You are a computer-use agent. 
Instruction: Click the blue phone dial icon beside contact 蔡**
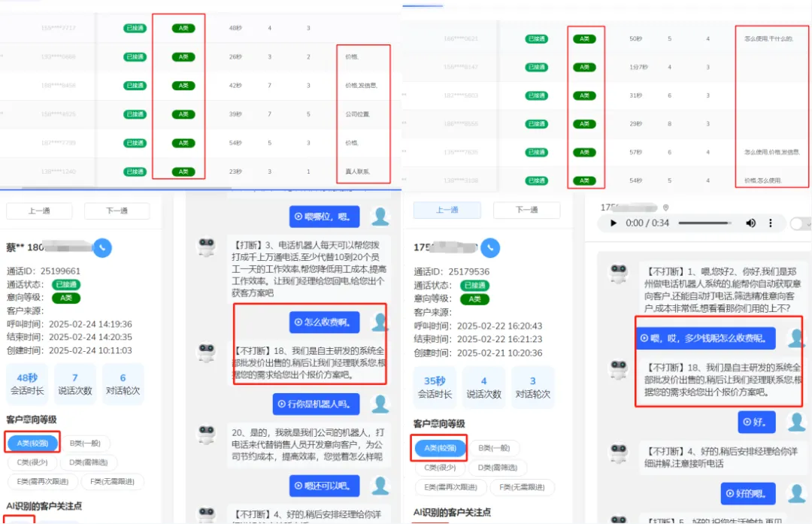coord(102,247)
